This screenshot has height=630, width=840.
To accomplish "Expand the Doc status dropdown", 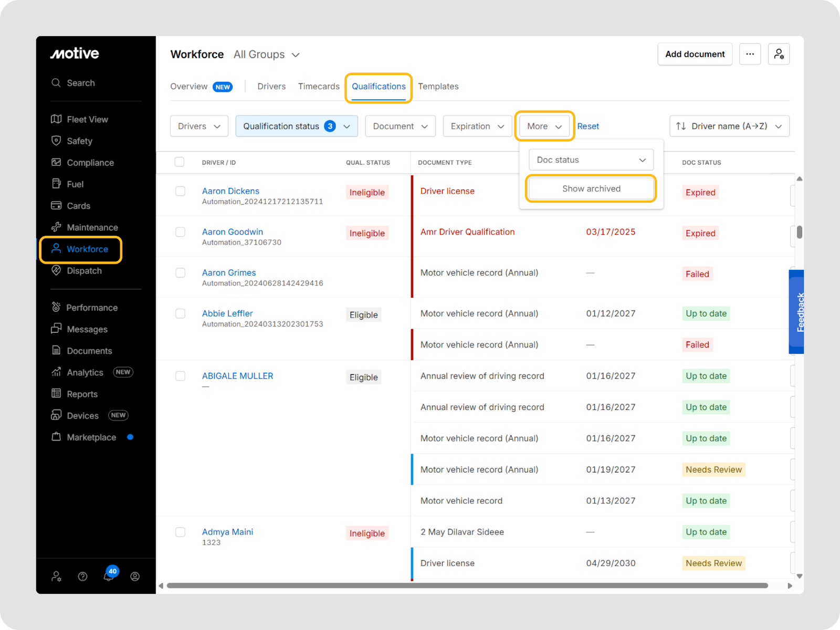I will coord(591,160).
